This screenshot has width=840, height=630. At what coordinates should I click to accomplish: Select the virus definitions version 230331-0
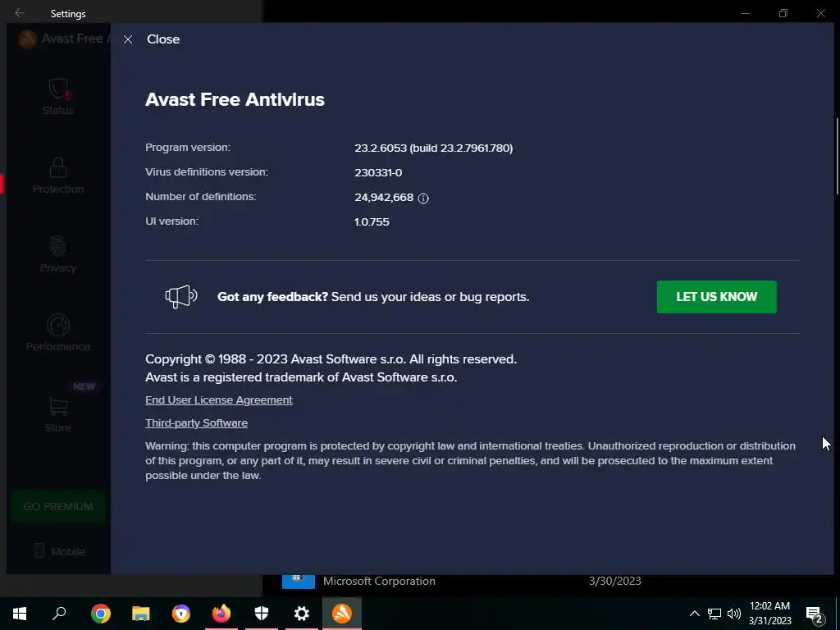tap(378, 173)
